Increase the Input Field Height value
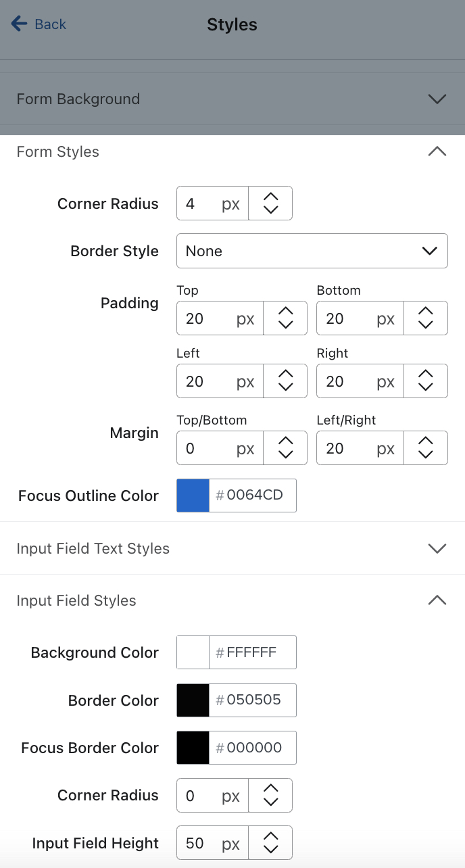The width and height of the screenshot is (465, 868). [x=270, y=836]
